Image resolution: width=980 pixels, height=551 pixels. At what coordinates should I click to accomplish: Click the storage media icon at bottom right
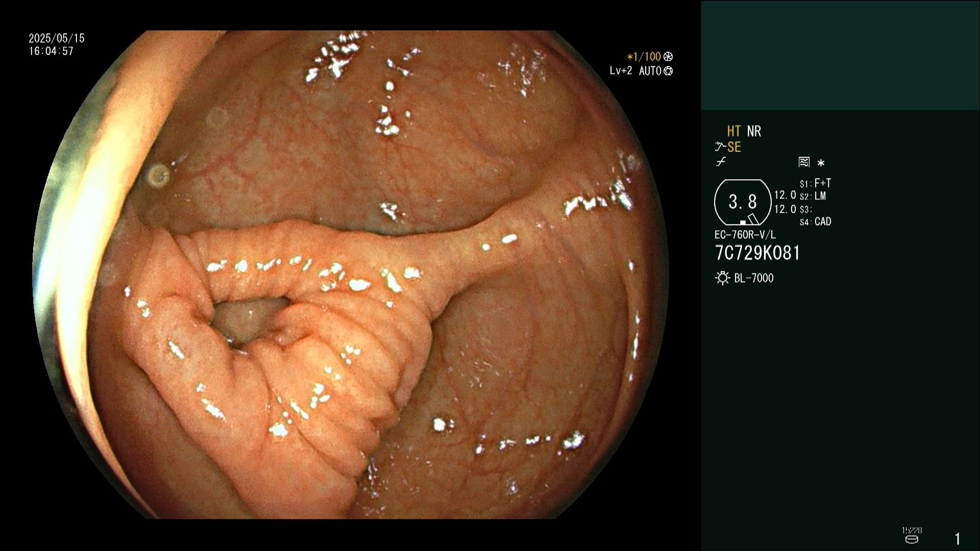(x=912, y=539)
